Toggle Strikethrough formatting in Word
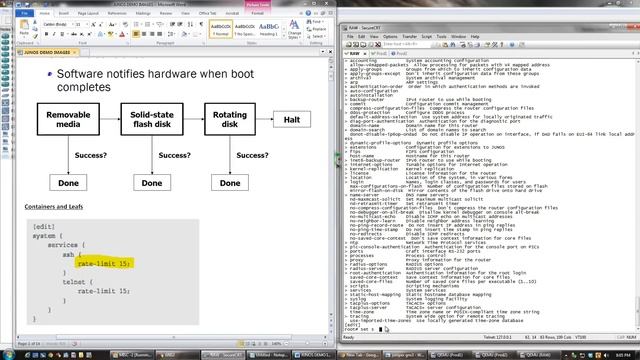The image size is (640, 360). pyautogui.click(x=74, y=34)
